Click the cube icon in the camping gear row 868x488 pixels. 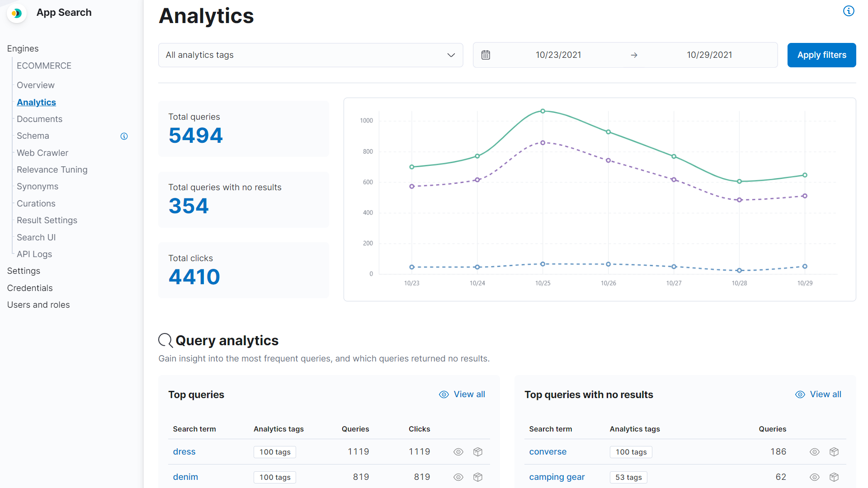tap(834, 477)
